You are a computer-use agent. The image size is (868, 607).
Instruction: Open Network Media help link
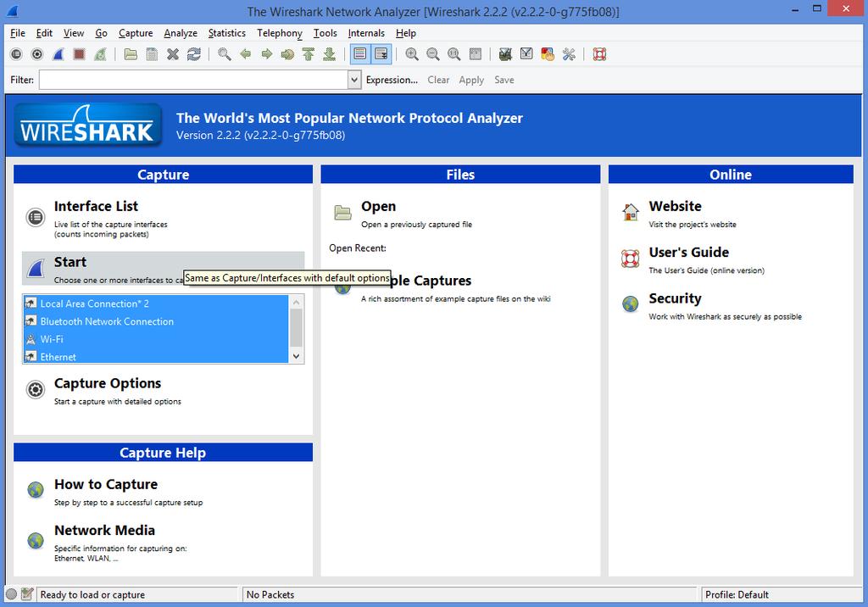tap(104, 530)
